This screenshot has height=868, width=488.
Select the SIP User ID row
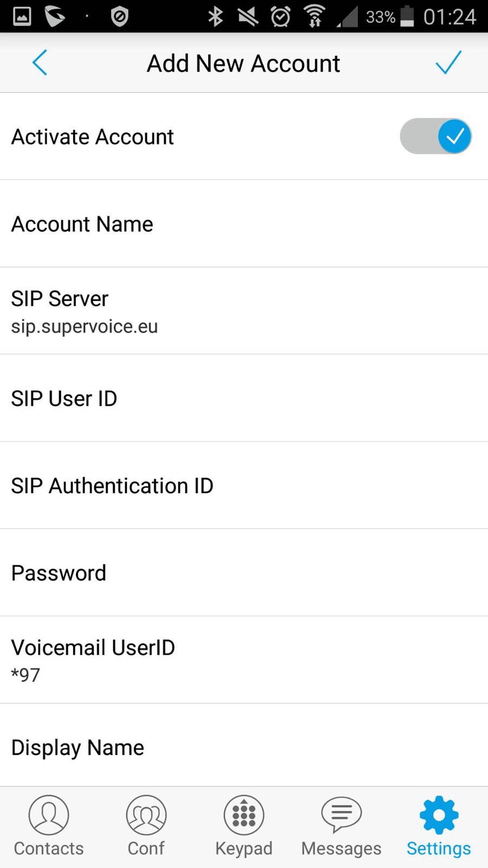pyautogui.click(x=244, y=398)
